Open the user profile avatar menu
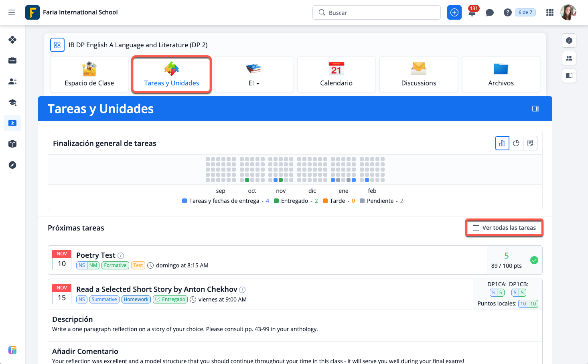The width and height of the screenshot is (588, 364). point(568,12)
